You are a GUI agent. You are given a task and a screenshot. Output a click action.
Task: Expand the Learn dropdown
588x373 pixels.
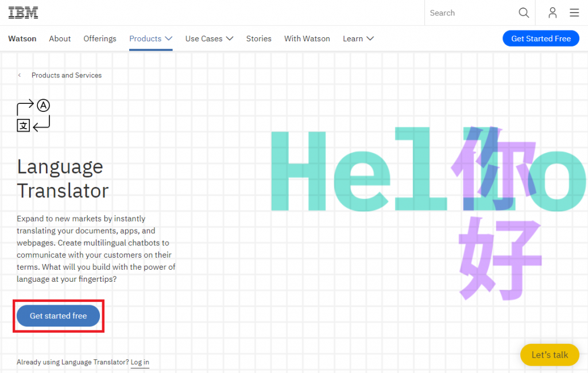[x=358, y=38]
